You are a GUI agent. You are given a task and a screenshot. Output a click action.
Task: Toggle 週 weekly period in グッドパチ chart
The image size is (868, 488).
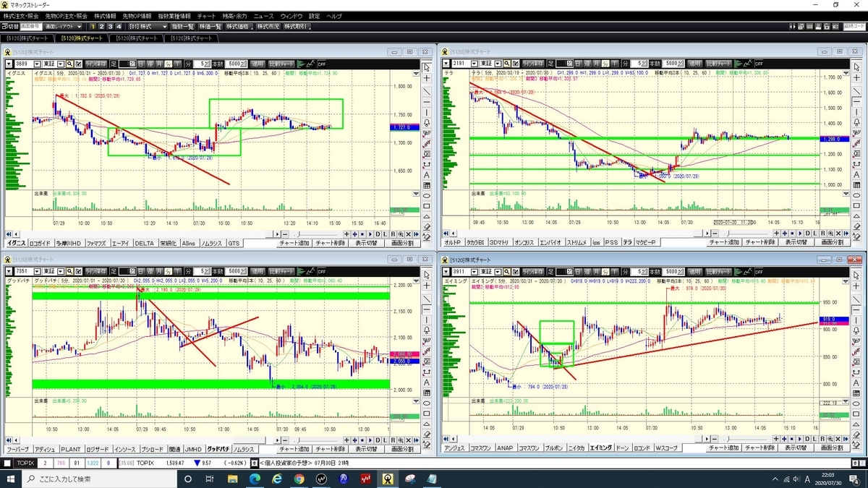tap(151, 271)
